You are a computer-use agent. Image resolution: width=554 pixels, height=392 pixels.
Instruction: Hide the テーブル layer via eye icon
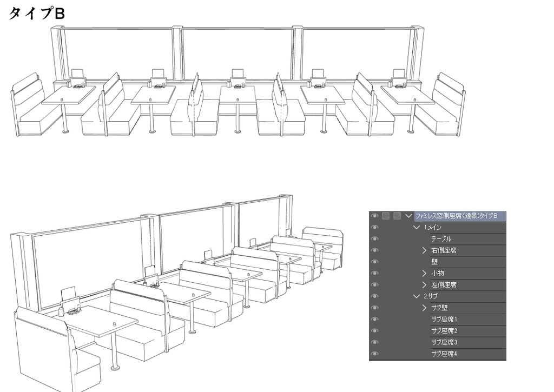point(374,239)
